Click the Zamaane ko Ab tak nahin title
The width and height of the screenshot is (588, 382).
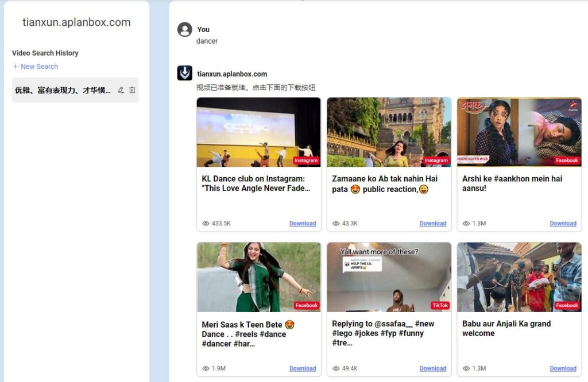385,184
